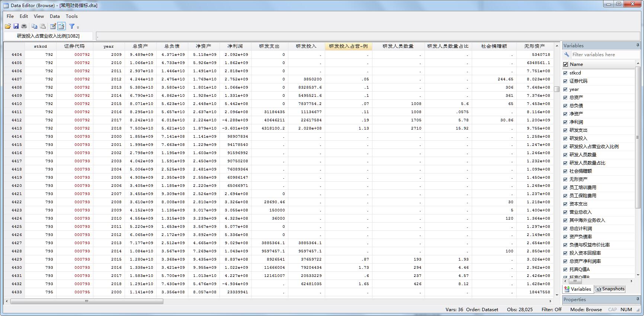The height and width of the screenshot is (316, 644).
Task: Click the Filter observations funnel icon
Action: coord(72,26)
